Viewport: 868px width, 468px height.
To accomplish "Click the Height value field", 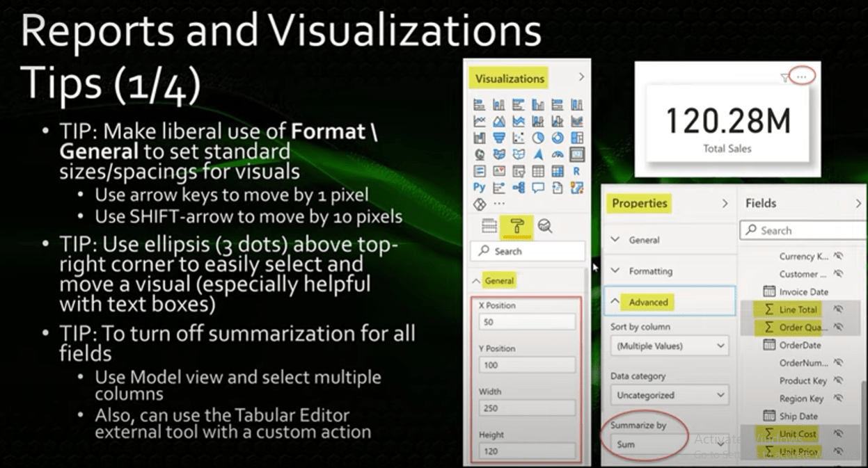I will tap(527, 451).
